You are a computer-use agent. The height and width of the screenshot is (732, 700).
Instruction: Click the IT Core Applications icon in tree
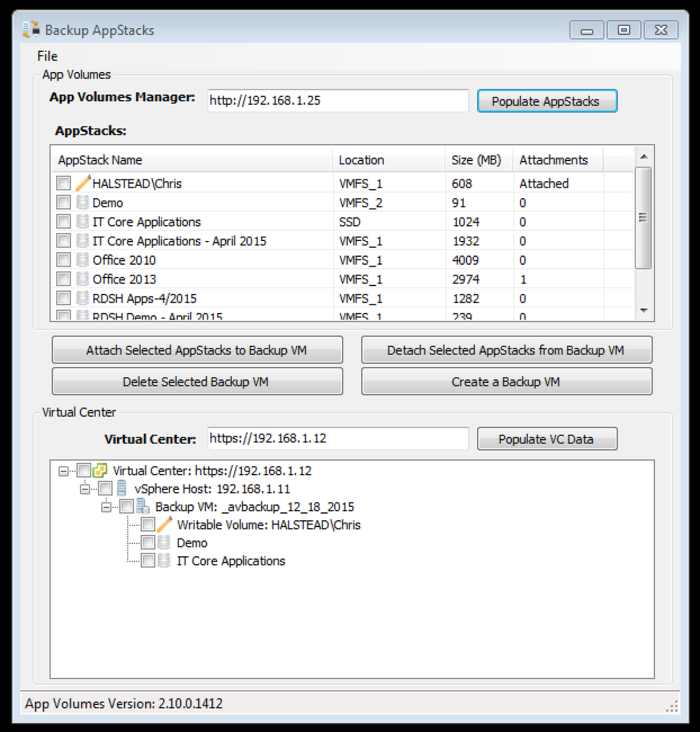pyautogui.click(x=163, y=560)
